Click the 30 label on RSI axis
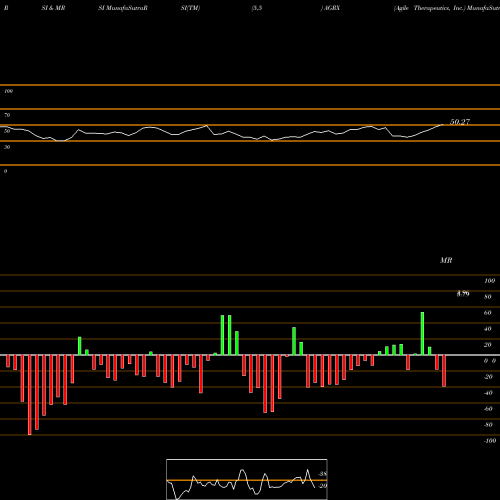The height and width of the screenshot is (500, 500). coord(7,147)
